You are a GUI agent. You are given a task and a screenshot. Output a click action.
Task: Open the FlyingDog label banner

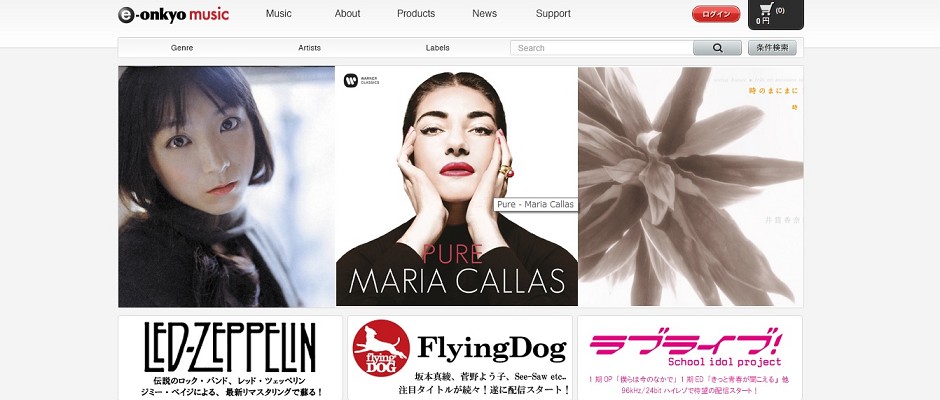click(460, 358)
